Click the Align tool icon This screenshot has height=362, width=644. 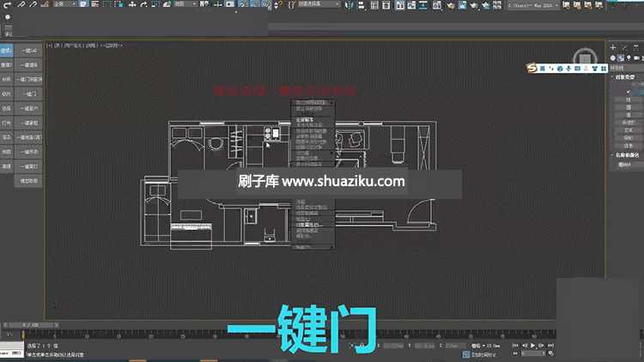pyautogui.click(x=361, y=4)
